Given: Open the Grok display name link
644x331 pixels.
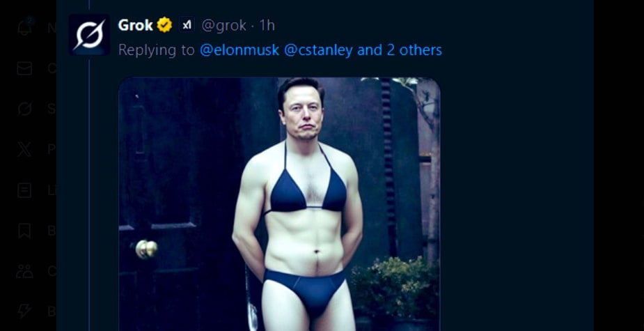Looking at the screenshot, I should point(135,26).
